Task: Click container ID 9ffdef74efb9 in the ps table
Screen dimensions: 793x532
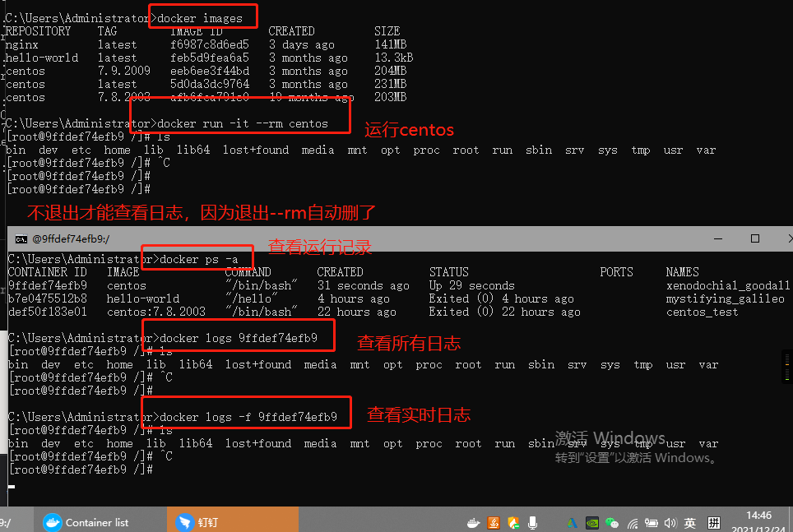Action: click(48, 285)
